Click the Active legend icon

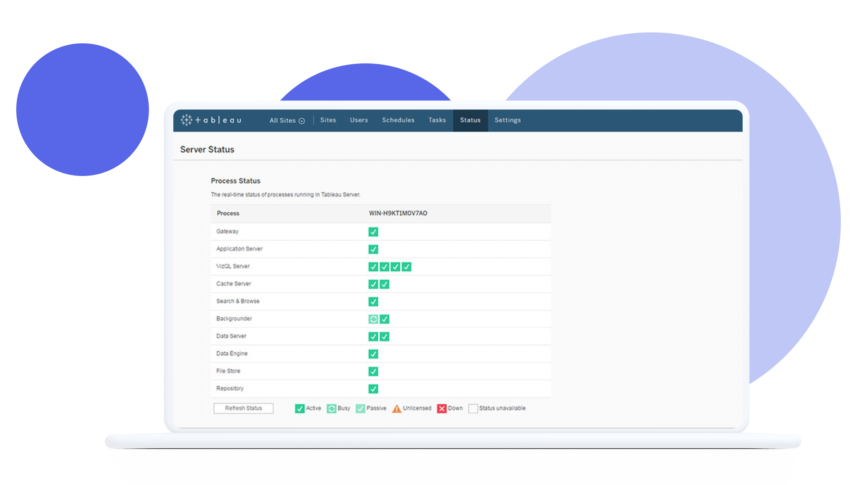click(x=300, y=409)
